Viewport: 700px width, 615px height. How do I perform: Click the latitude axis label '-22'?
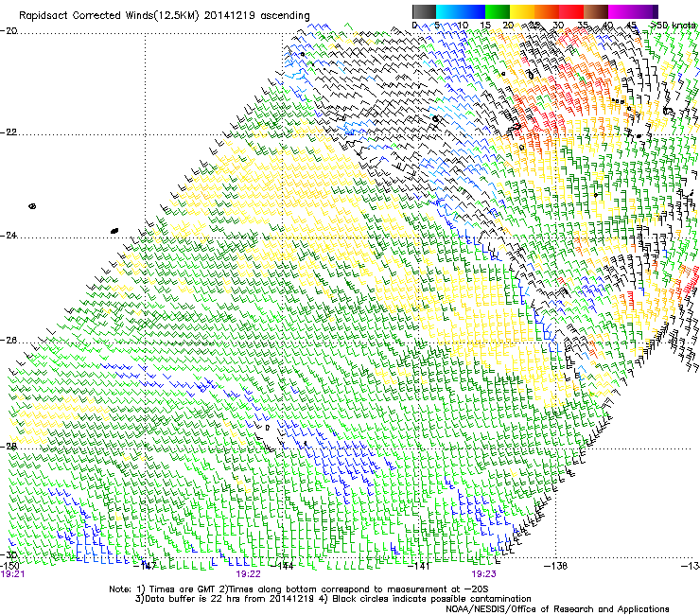(9, 132)
